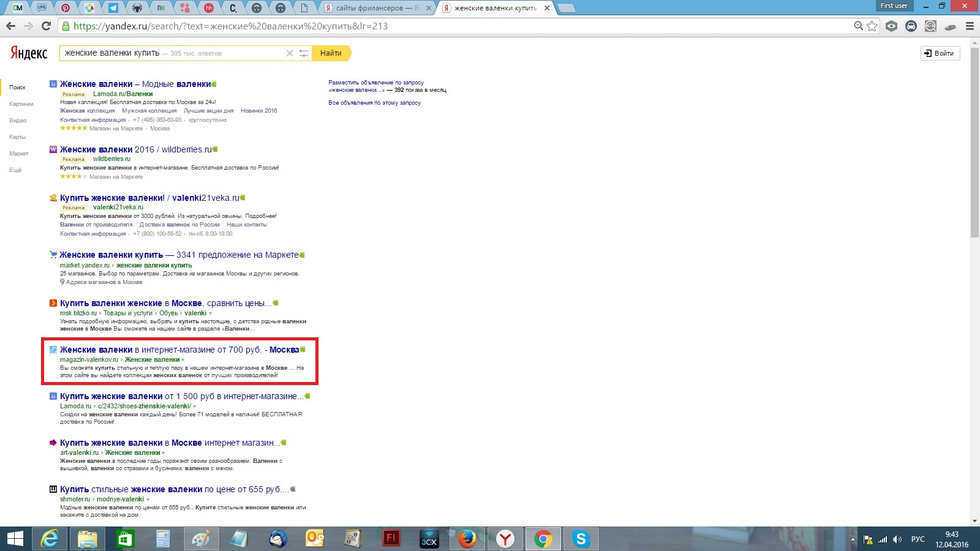The width and height of the screenshot is (980, 551).
Task: Switch to the Картинки search section
Action: point(21,104)
